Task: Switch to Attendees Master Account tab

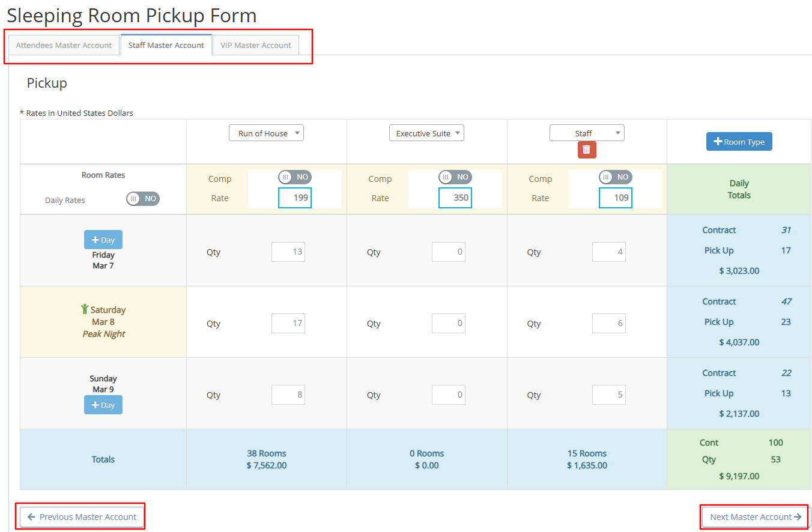Action: tap(64, 45)
